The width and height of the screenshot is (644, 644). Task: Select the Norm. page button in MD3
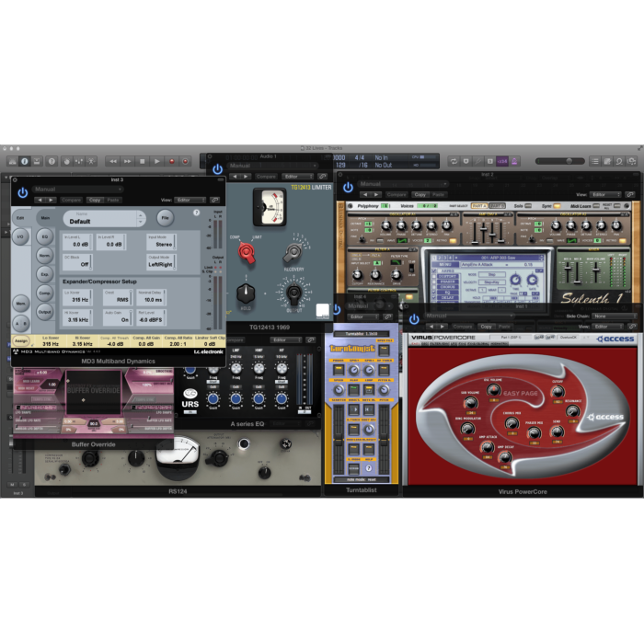click(45, 256)
